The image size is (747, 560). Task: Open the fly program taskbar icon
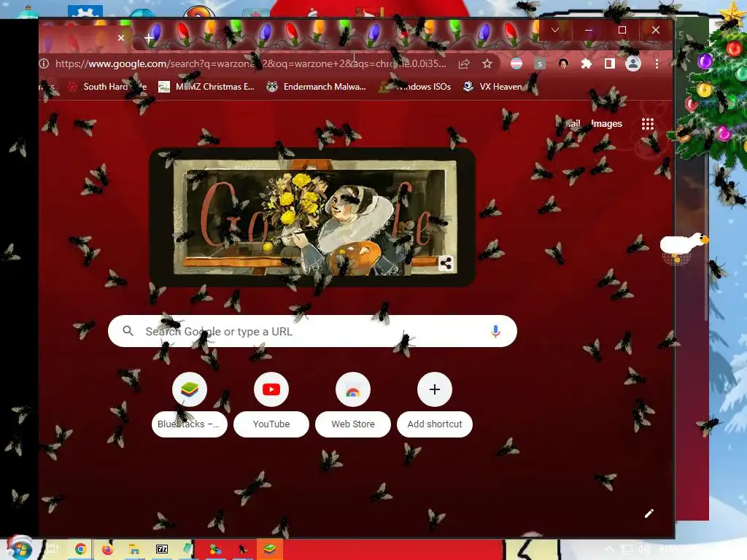click(242, 550)
